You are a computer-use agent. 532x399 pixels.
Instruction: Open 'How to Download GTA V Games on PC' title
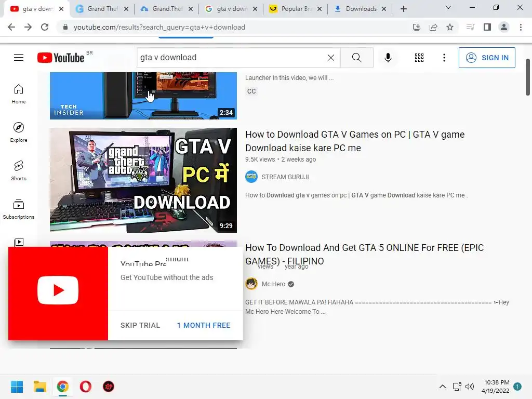(355, 141)
